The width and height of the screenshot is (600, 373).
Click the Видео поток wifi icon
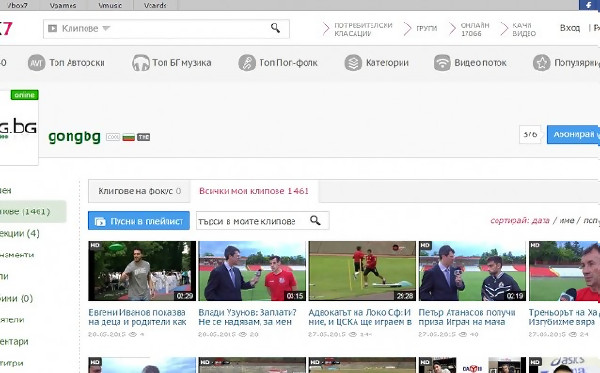(442, 63)
